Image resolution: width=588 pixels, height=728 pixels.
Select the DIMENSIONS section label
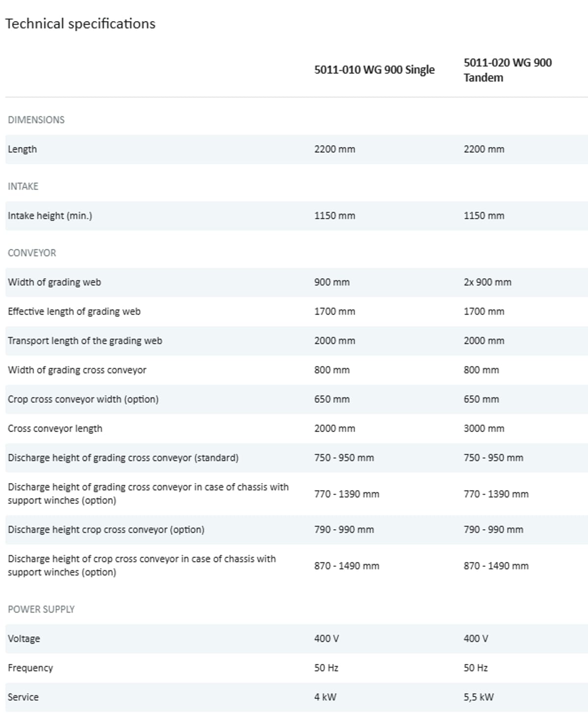(x=36, y=120)
